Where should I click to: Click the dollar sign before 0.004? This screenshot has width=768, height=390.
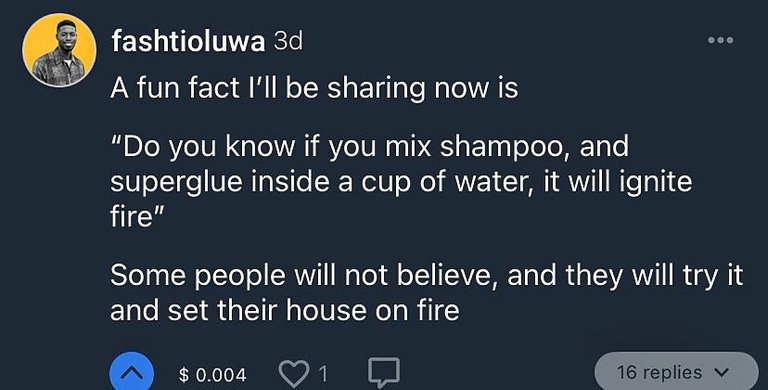pyautogui.click(x=184, y=375)
